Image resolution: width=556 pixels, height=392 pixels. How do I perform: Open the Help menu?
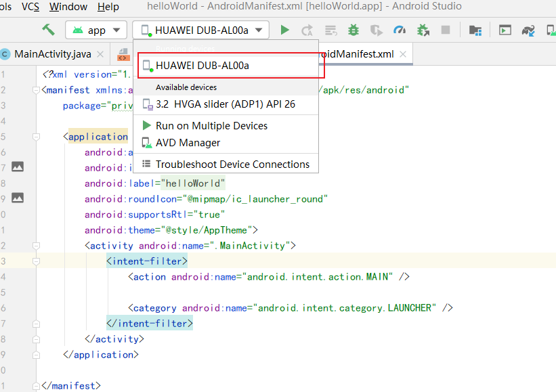[108, 6]
